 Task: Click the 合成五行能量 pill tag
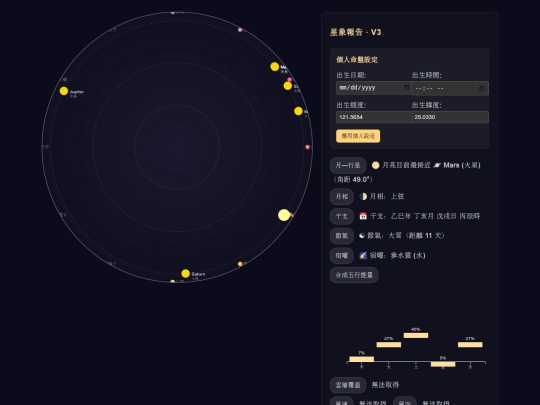[x=354, y=275]
